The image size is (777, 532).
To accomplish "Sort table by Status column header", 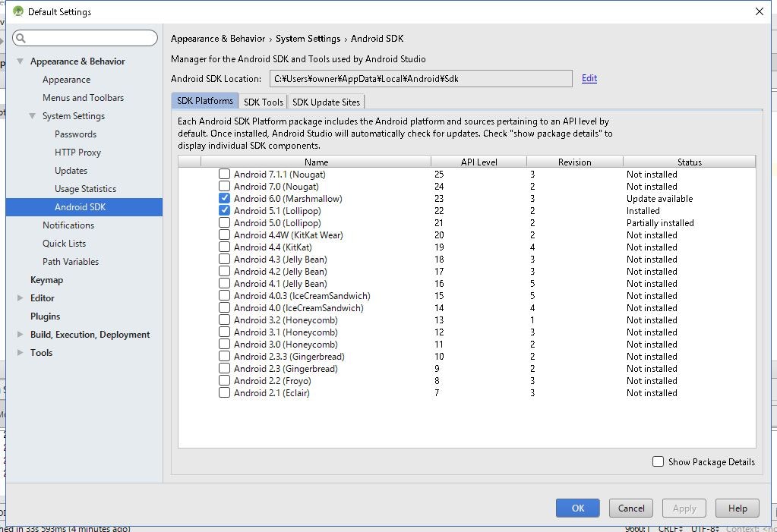I will pyautogui.click(x=690, y=162).
